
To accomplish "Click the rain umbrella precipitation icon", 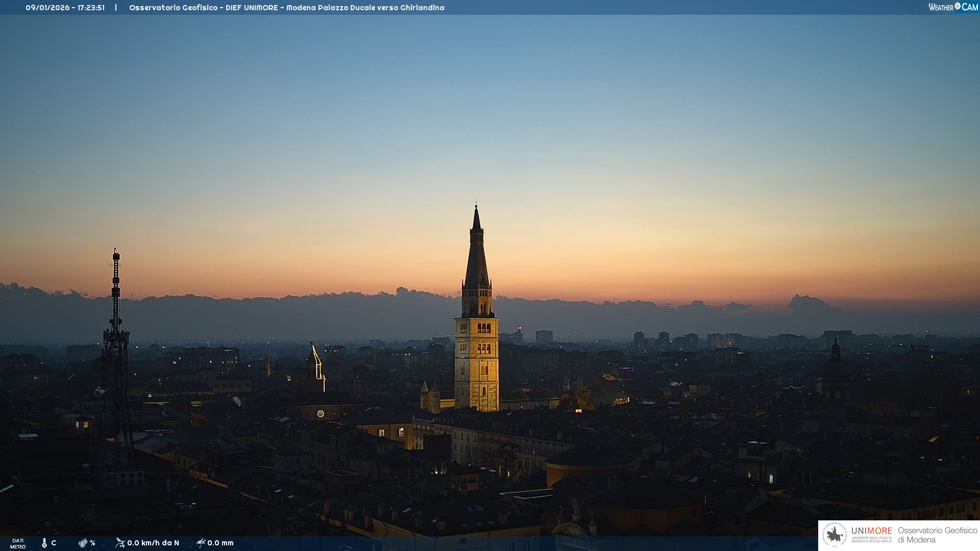I will click(201, 543).
